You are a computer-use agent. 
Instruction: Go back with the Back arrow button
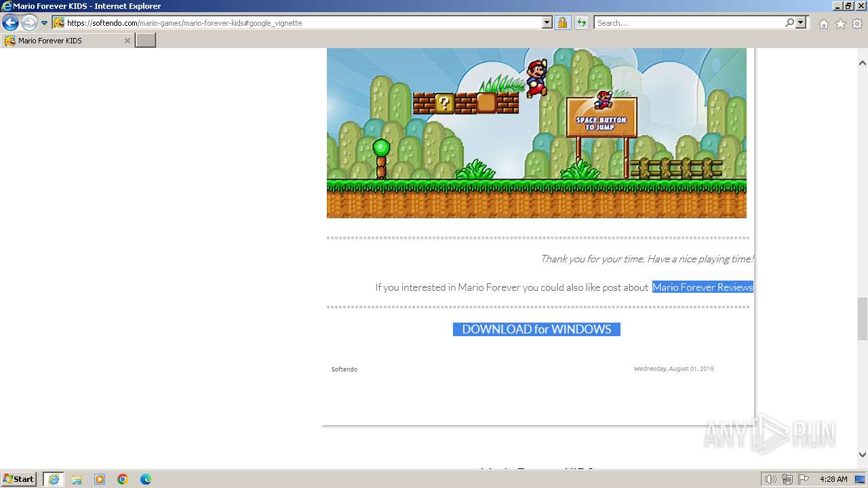point(10,23)
